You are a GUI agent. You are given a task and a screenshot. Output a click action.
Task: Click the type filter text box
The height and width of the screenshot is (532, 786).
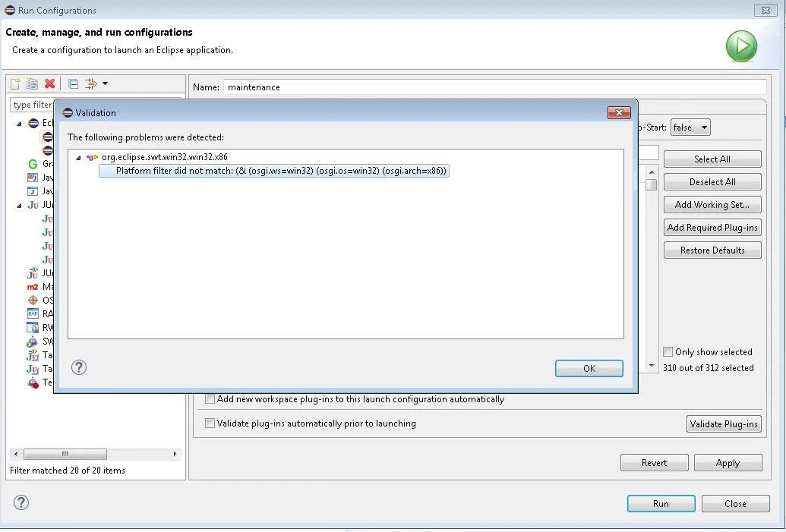click(x=32, y=105)
